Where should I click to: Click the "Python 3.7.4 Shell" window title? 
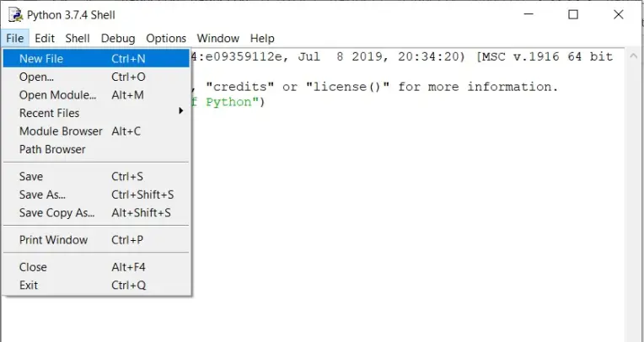point(71,15)
